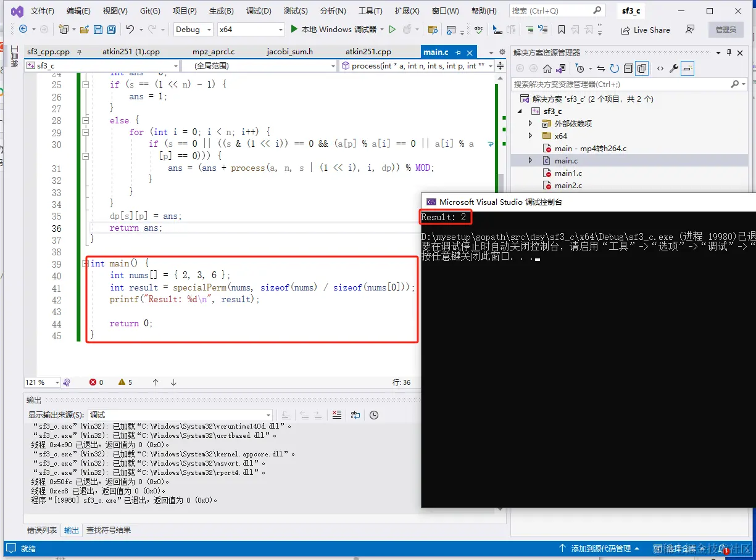Open the Git(G) menu

[x=150, y=11]
